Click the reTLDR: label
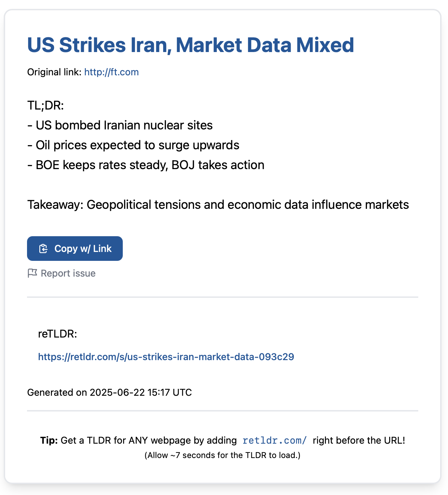 tap(57, 334)
